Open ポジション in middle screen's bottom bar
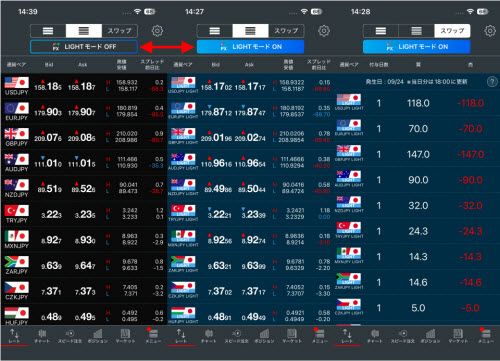Image resolution: width=500 pixels, height=361 pixels. (264, 336)
